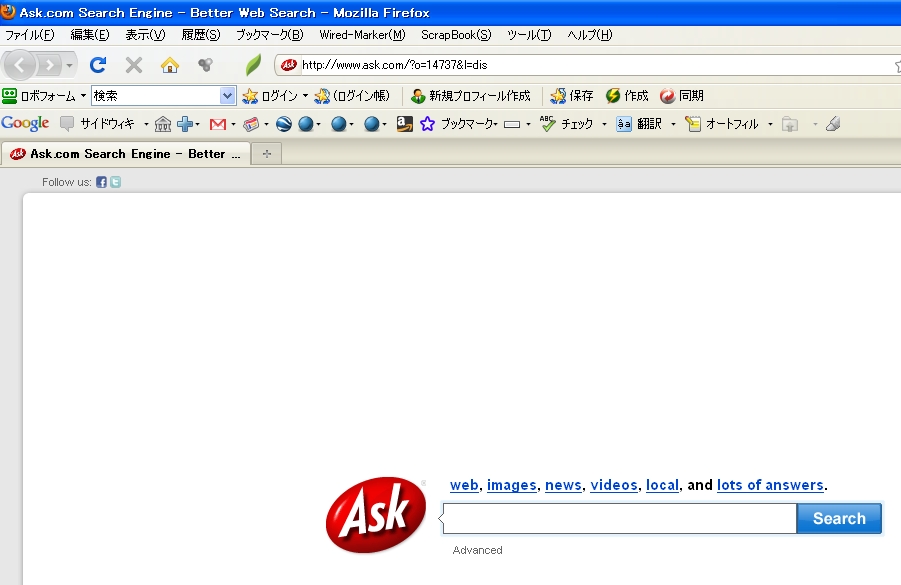Open RoboForm ロボフォーム menu button

[44, 96]
